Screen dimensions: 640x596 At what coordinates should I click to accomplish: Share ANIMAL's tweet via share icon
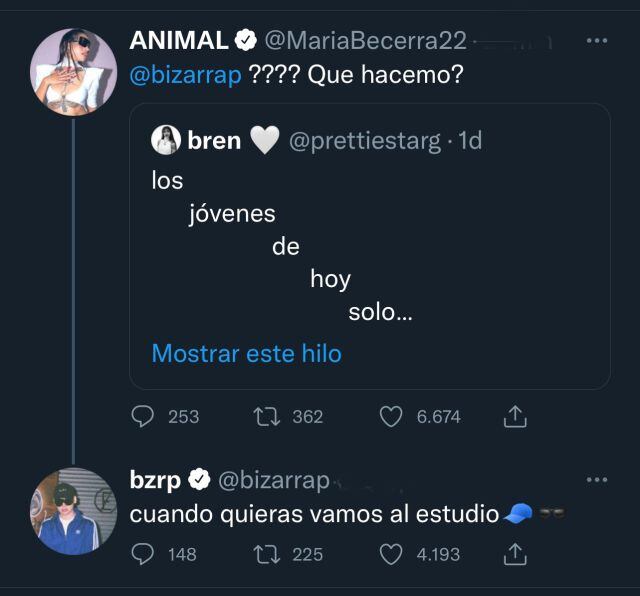515,416
